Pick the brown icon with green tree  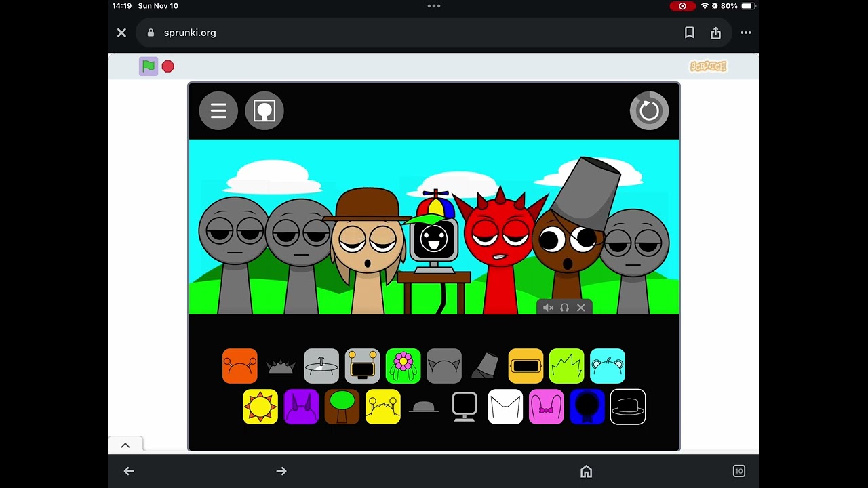coord(342,407)
